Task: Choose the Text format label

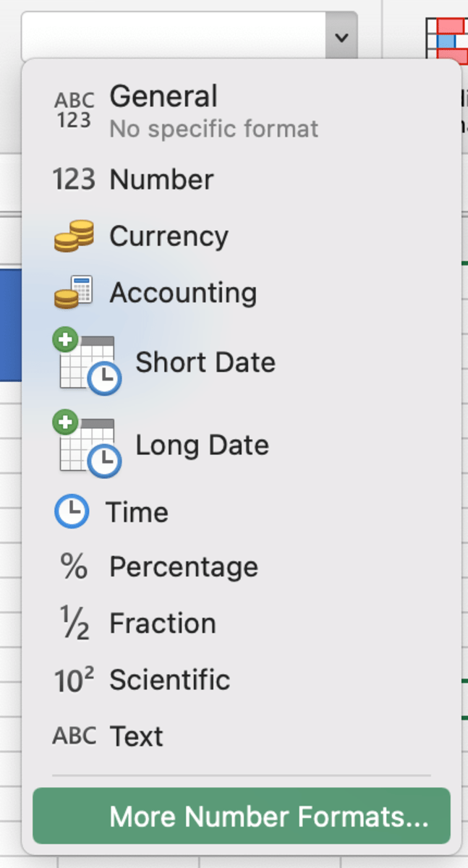Action: pos(136,736)
